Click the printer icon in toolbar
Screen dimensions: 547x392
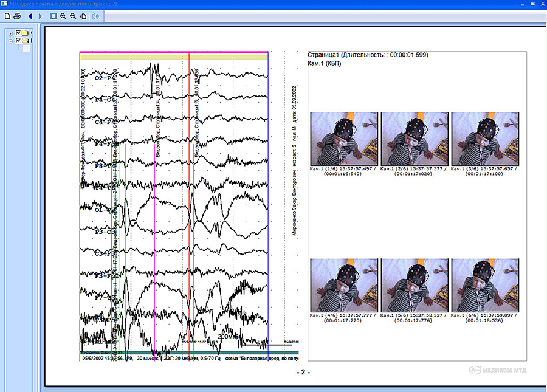pyautogui.click(x=17, y=15)
